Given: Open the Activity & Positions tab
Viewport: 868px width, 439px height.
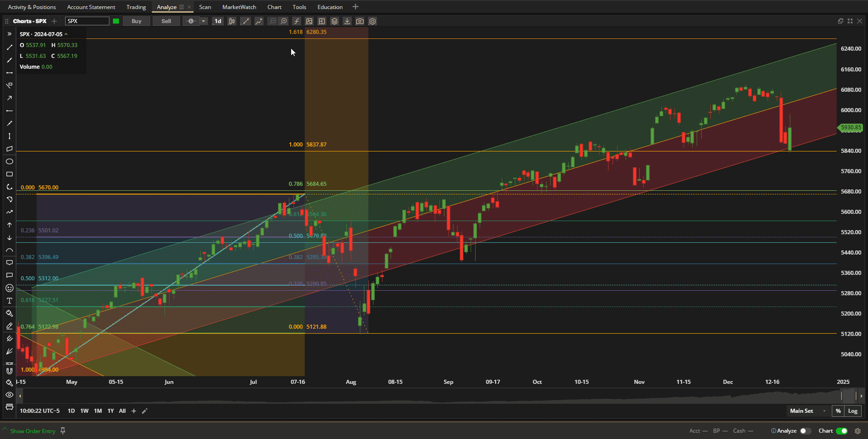Looking at the screenshot, I should pyautogui.click(x=32, y=7).
